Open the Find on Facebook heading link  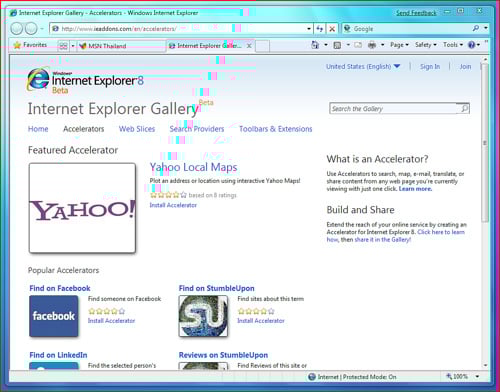point(60,288)
